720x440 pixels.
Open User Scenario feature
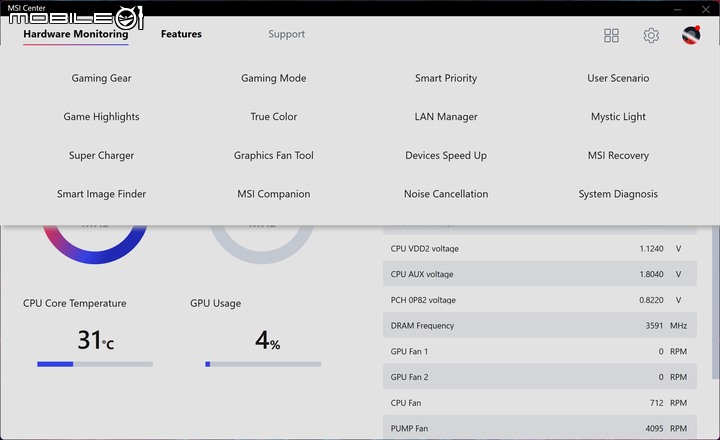[x=618, y=78]
